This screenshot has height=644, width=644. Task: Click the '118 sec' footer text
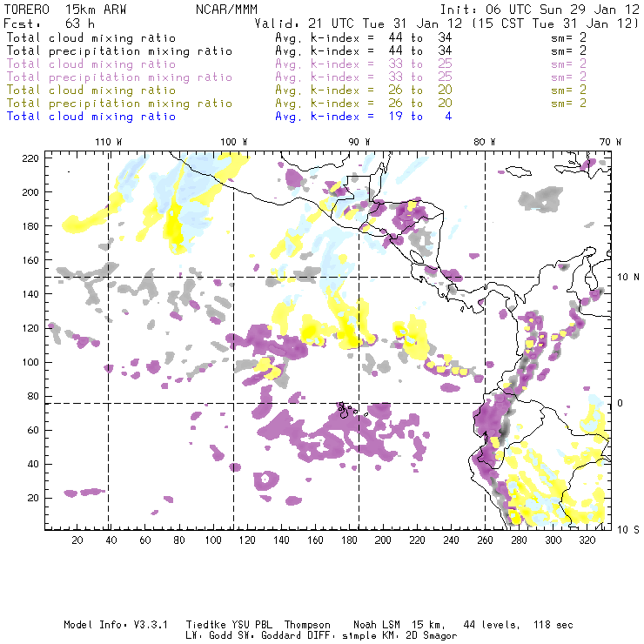(x=553, y=625)
